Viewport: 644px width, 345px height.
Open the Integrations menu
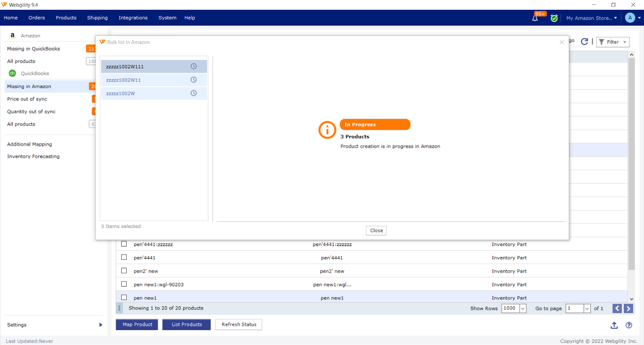tap(133, 18)
